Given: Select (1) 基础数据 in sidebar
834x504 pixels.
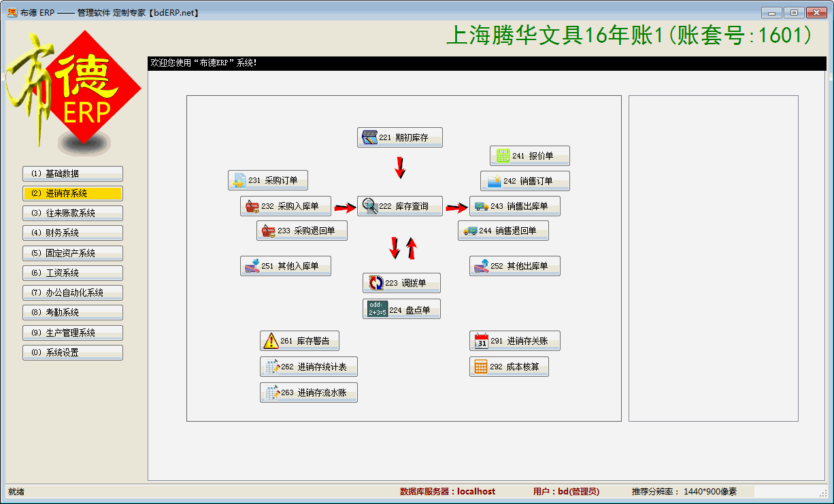Looking at the screenshot, I should 73,173.
